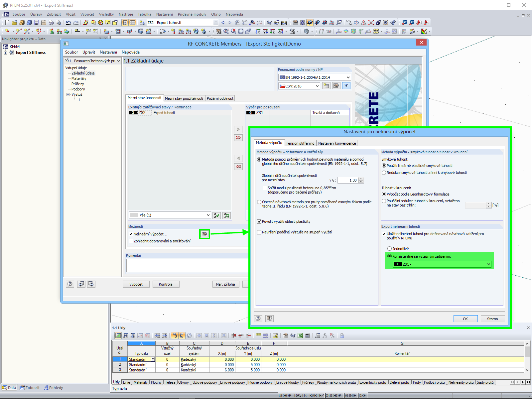The width and height of the screenshot is (532, 399).
Task: Click the help icon in the nonlinear settings dialog
Action: [258, 319]
